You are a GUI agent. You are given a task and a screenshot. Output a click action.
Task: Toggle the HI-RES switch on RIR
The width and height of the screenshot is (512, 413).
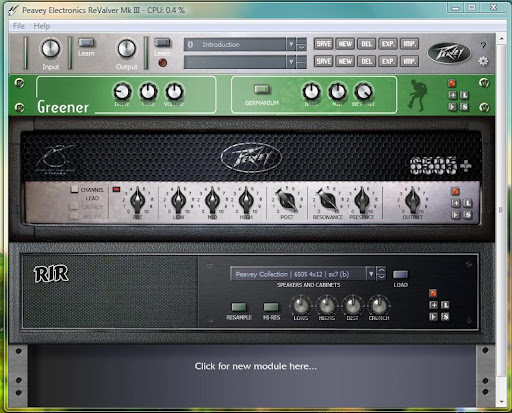click(x=271, y=307)
